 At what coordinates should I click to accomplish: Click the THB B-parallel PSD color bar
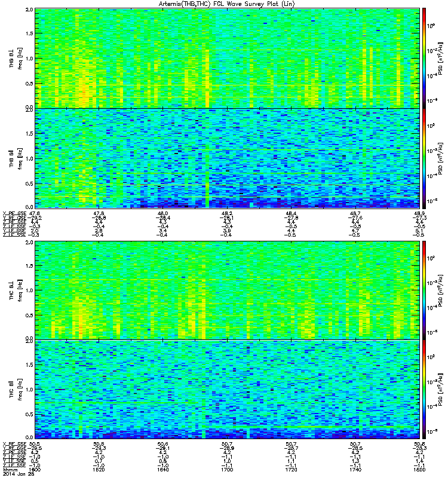pyautogui.click(x=424, y=158)
